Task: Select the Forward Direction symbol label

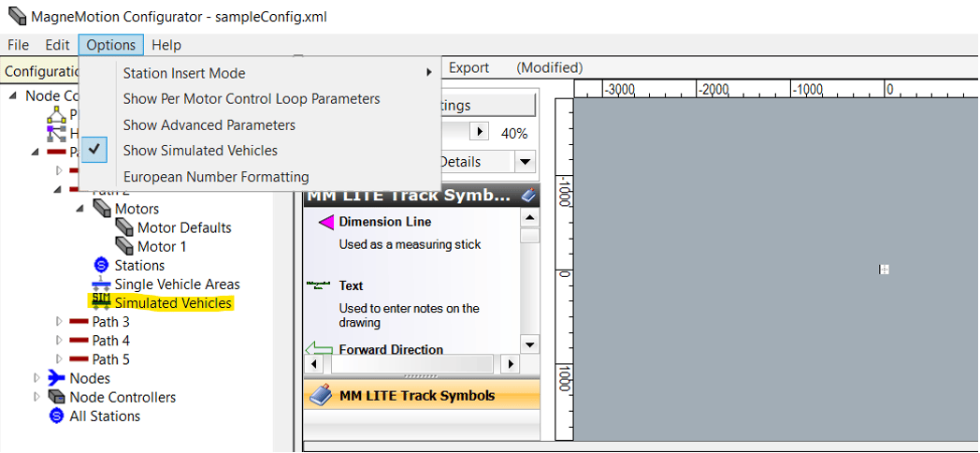Action: pyautogui.click(x=391, y=349)
